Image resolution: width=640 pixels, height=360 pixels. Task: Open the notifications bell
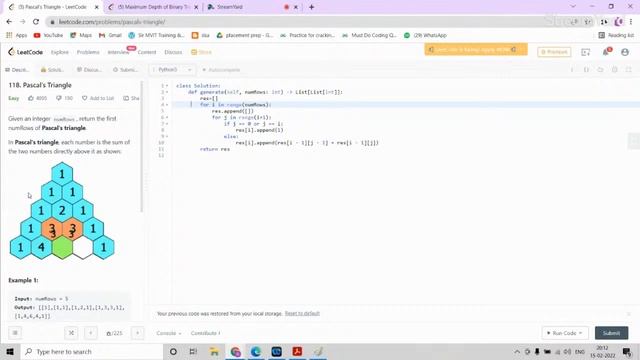click(x=606, y=52)
